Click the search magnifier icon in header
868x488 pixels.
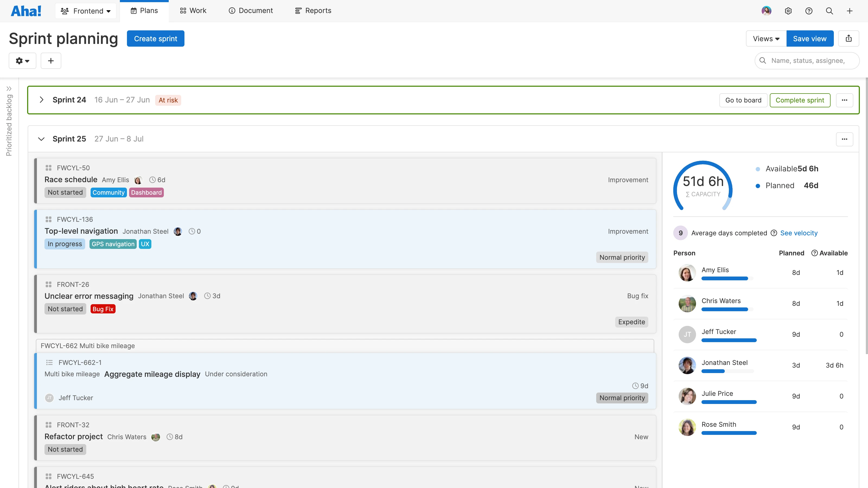(x=829, y=11)
